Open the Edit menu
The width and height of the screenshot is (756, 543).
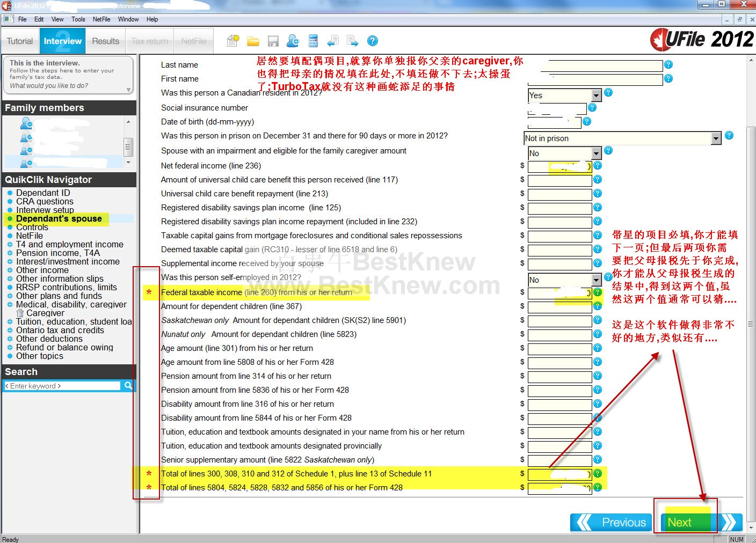click(39, 19)
